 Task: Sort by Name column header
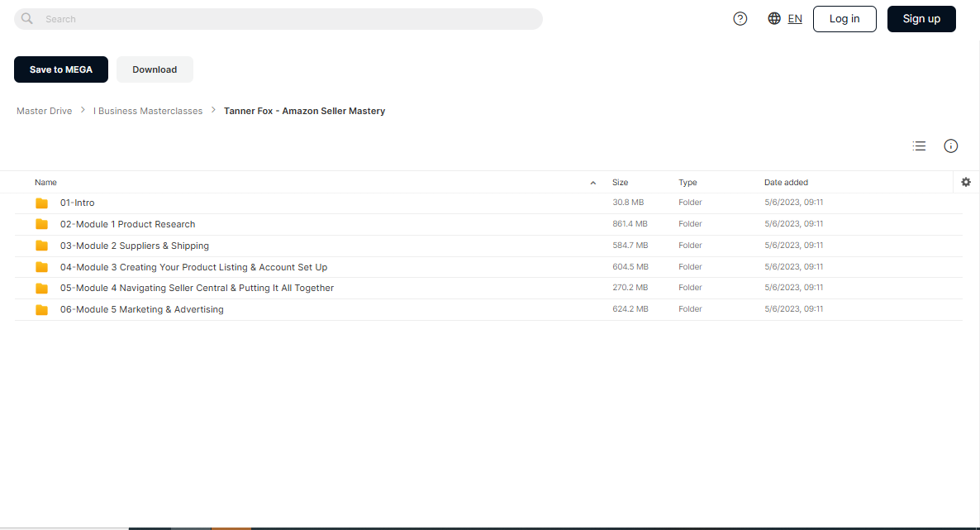45,182
